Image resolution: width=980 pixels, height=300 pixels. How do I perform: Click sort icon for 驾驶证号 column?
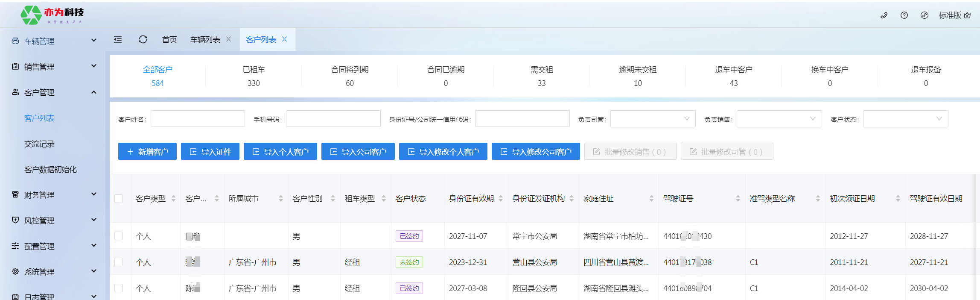point(738,198)
